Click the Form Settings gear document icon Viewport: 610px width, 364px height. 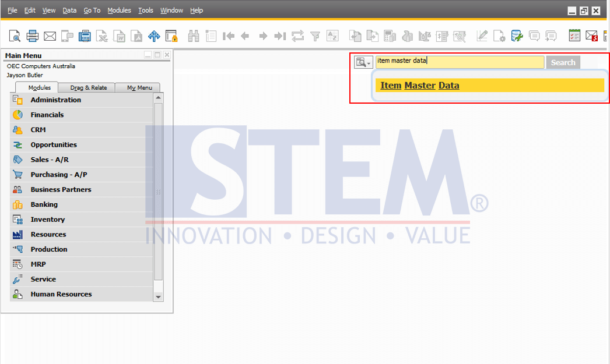(x=499, y=36)
